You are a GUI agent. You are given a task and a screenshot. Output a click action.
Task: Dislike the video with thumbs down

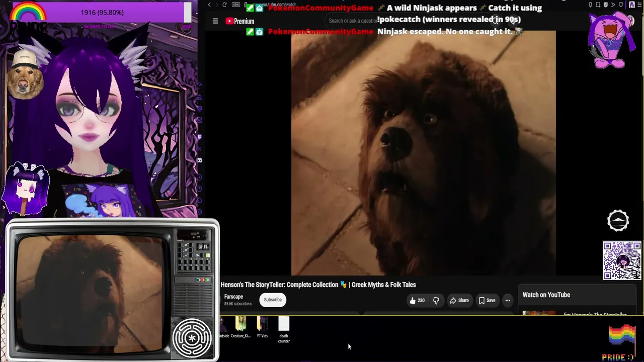pos(436,301)
